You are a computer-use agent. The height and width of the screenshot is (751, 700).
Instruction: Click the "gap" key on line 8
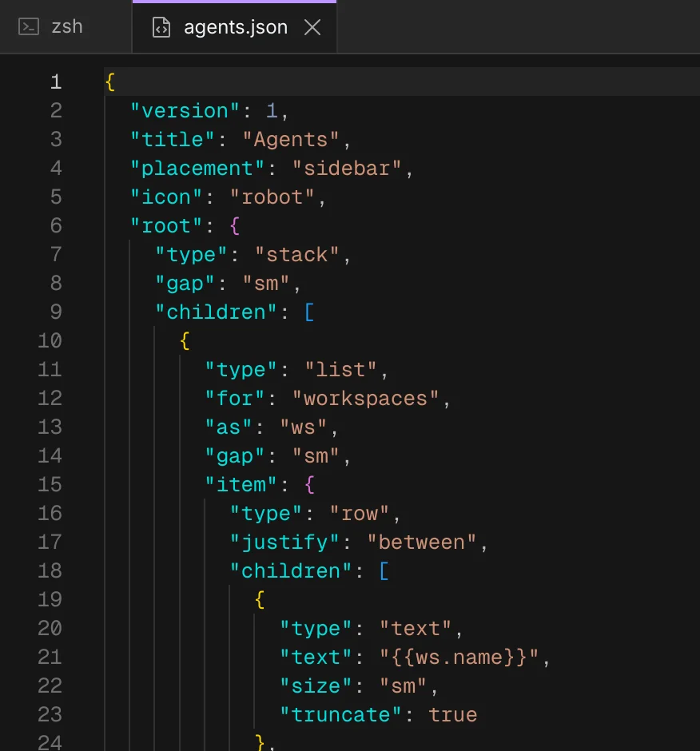tap(185, 284)
